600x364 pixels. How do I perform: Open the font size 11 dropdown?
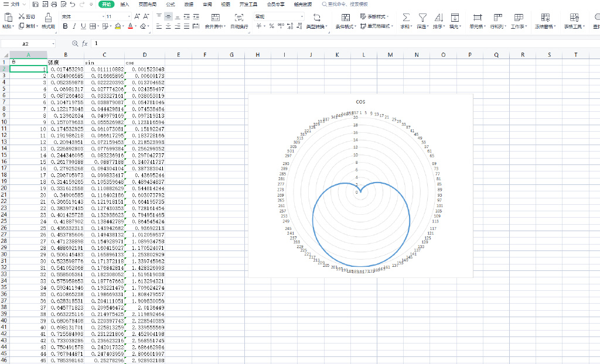coord(129,16)
